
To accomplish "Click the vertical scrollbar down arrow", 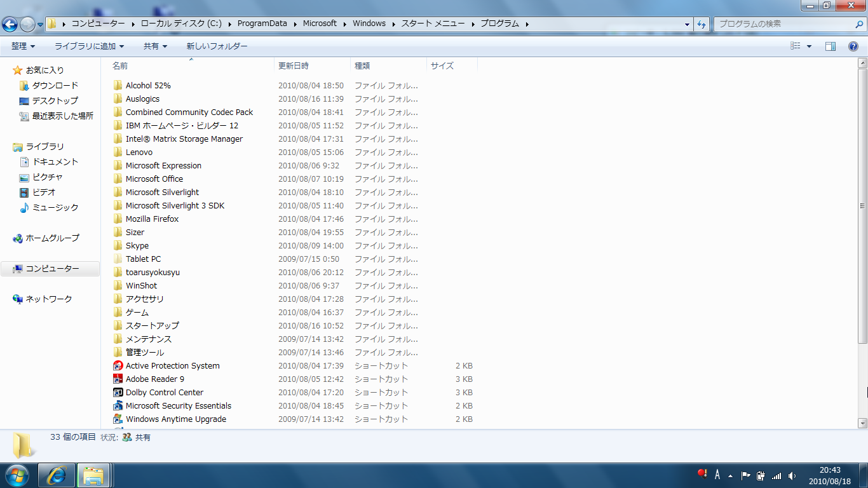I will [862, 423].
